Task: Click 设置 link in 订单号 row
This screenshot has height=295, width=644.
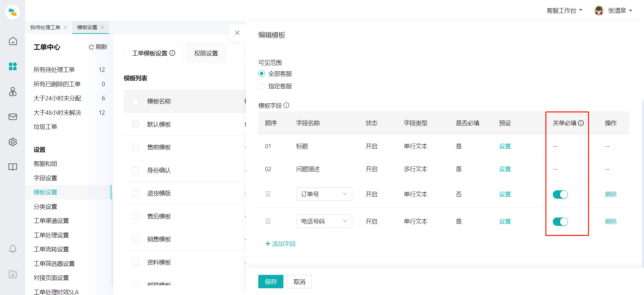Action: (505, 194)
